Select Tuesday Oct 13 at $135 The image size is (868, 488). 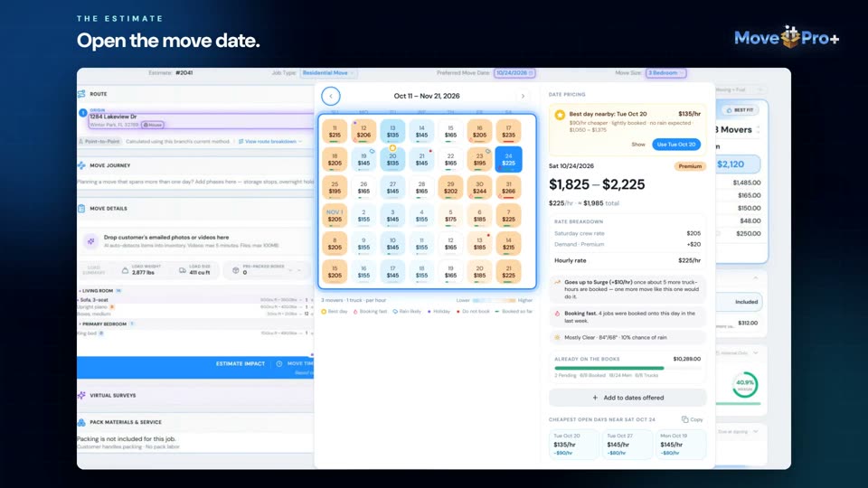click(392, 131)
